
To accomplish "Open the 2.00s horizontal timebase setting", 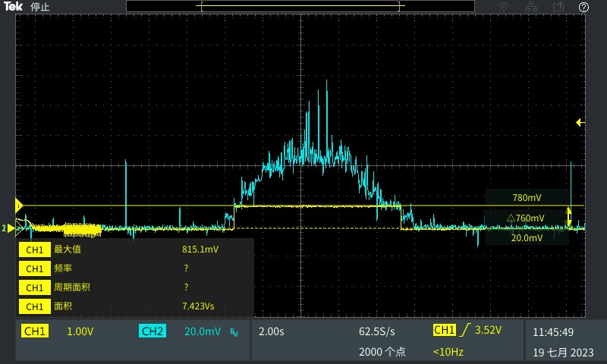I will tap(272, 331).
